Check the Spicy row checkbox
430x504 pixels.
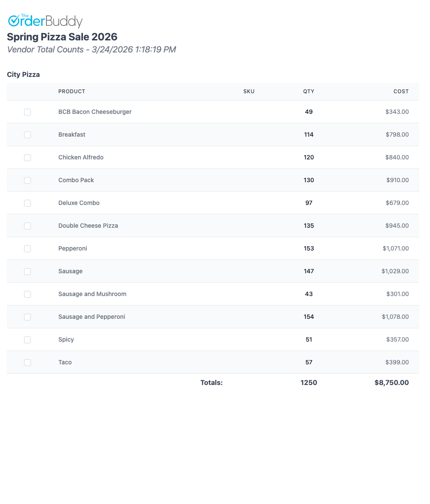(x=27, y=339)
